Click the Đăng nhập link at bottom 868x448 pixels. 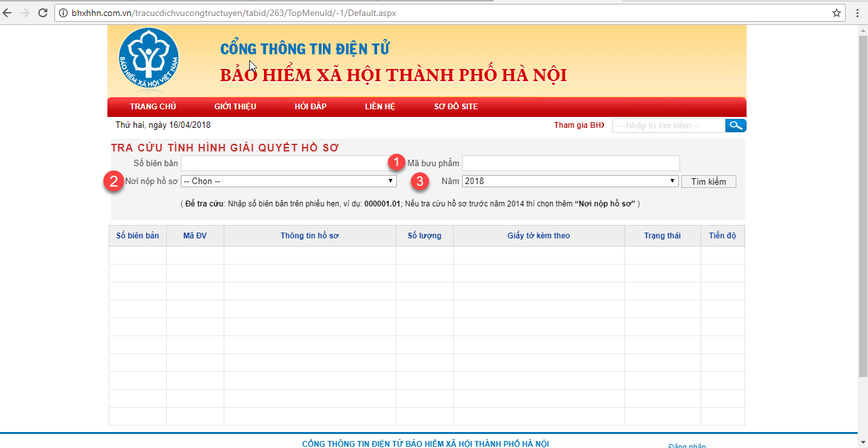tap(687, 445)
